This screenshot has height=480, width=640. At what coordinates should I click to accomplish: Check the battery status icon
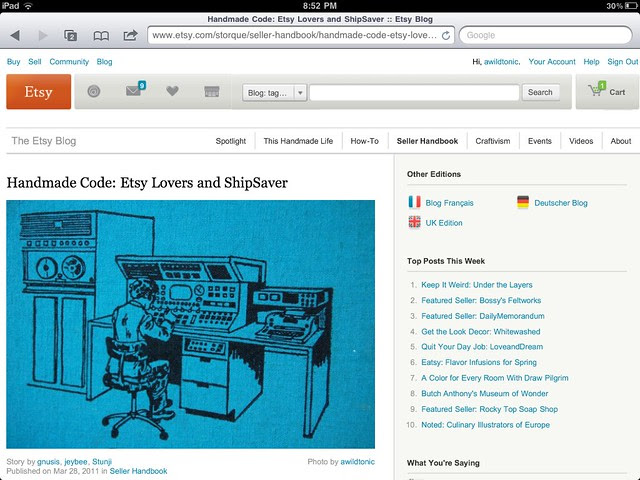click(631, 6)
